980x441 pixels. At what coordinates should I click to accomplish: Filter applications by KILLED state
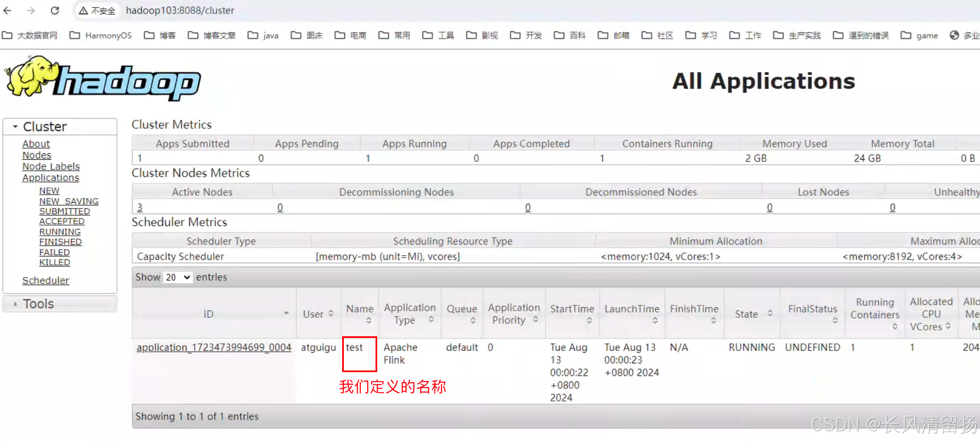(55, 263)
